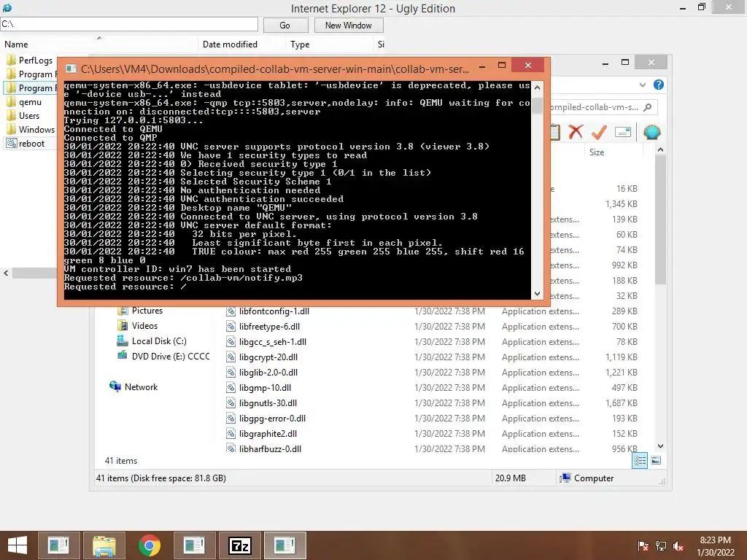Select libharfbuzz-0.dll file name

(270, 449)
